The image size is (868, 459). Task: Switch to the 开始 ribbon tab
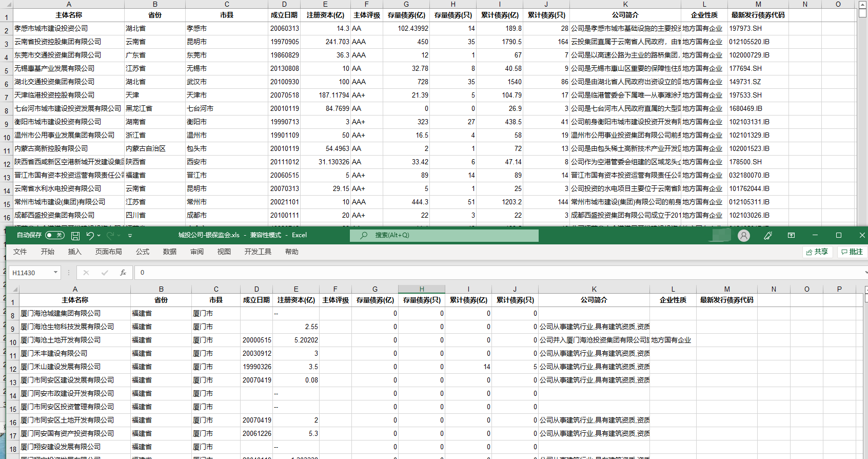48,252
